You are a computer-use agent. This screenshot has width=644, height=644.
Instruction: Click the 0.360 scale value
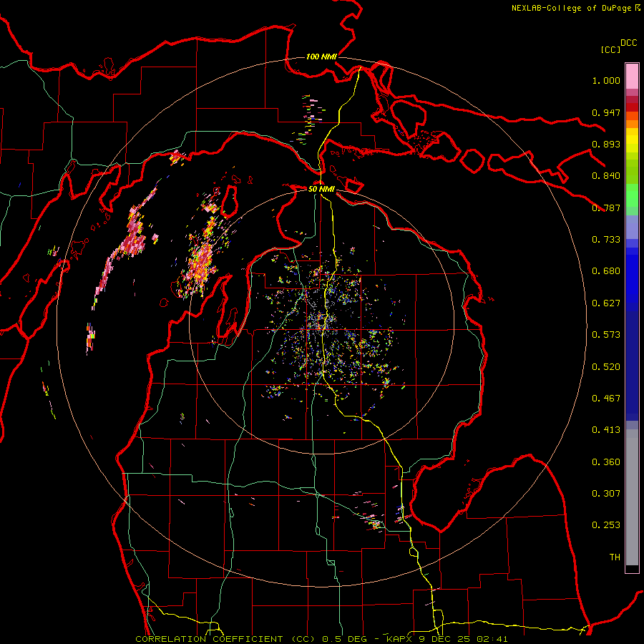(606, 462)
